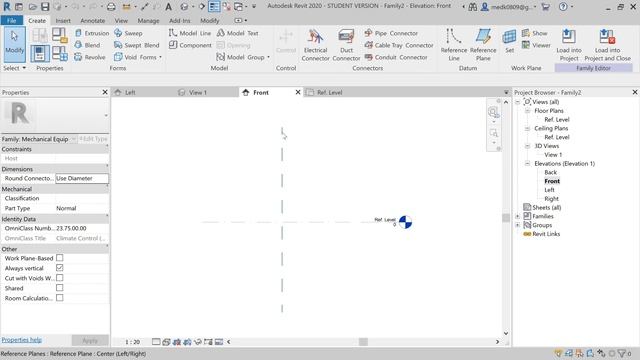Close the Properties palette
Screen dimensions: 640x360
pyautogui.click(x=105, y=93)
